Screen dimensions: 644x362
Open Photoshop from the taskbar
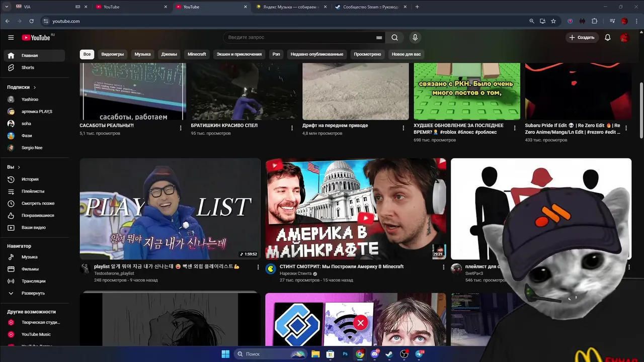(x=345, y=354)
